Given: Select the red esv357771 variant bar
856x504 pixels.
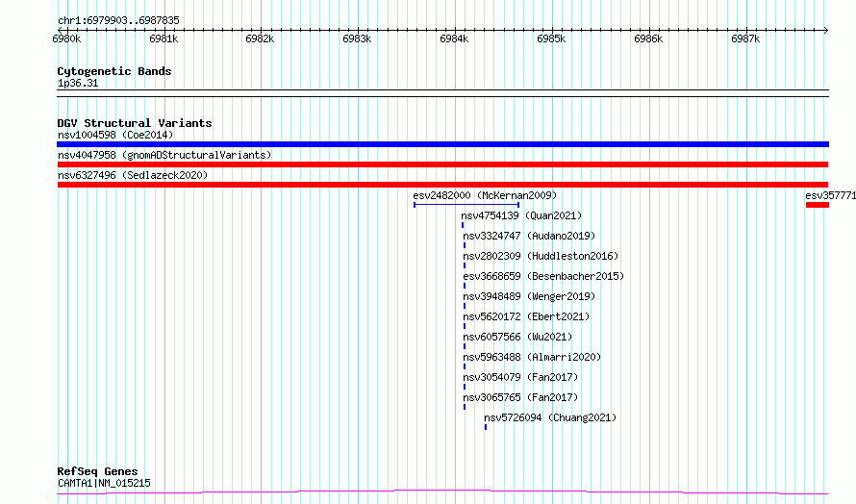Looking at the screenshot, I should click(818, 205).
